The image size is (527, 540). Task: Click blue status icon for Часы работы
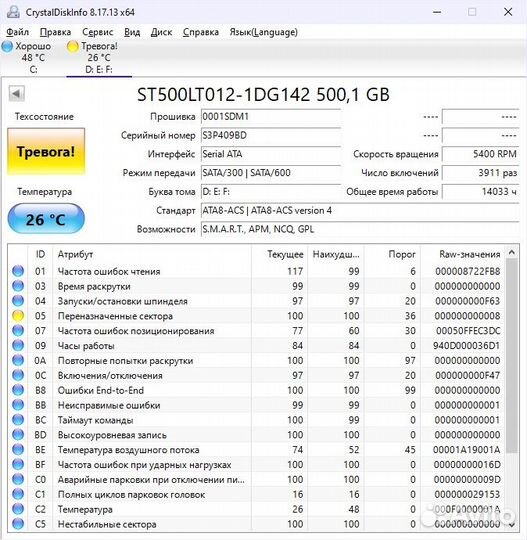coord(18,345)
